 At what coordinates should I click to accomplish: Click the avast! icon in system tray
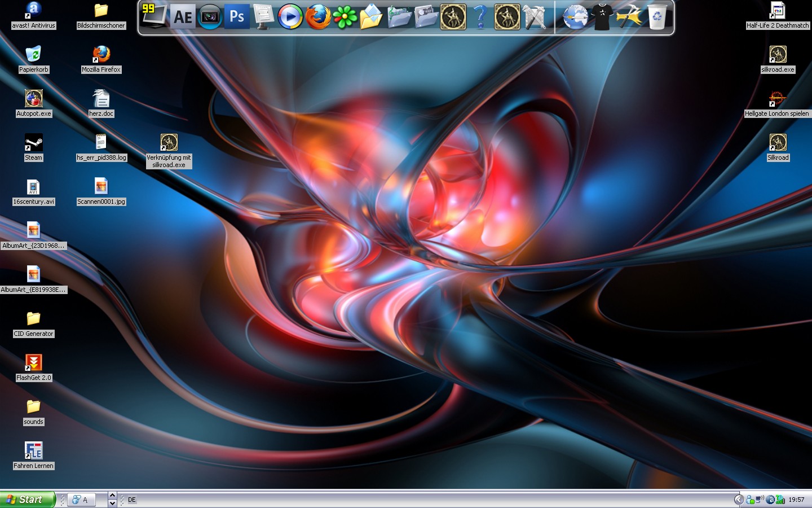tap(770, 500)
